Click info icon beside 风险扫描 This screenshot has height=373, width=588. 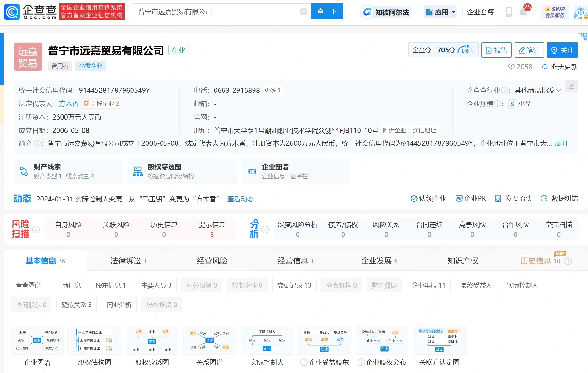click(x=36, y=229)
